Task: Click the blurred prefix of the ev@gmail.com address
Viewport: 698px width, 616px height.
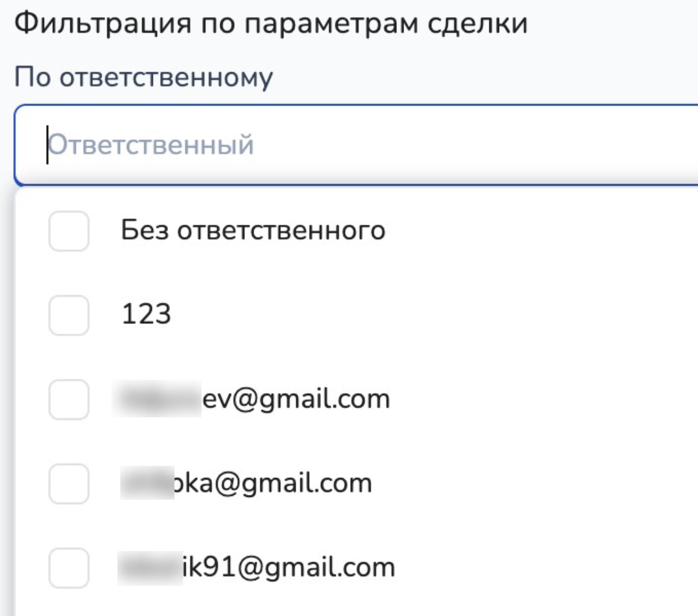Action: click(x=157, y=399)
